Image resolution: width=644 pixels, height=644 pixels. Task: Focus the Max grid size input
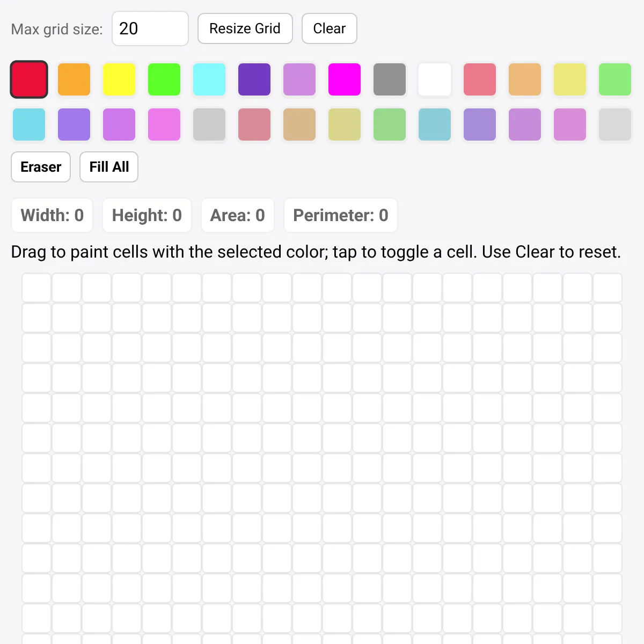point(150,28)
